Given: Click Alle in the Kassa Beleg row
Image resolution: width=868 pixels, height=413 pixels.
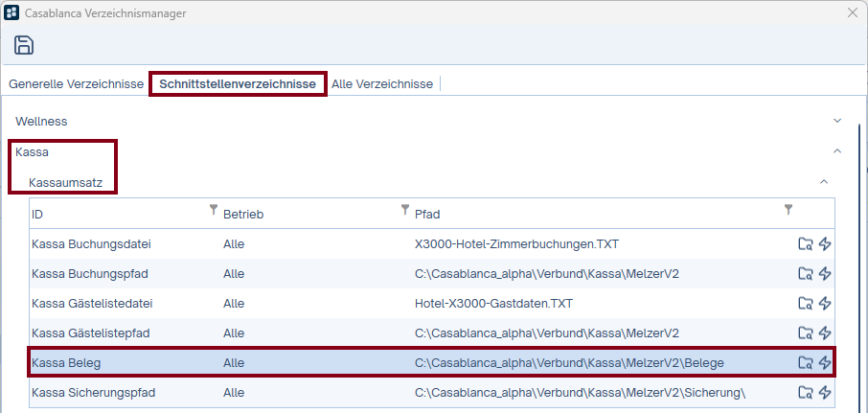Looking at the screenshot, I should tap(234, 363).
